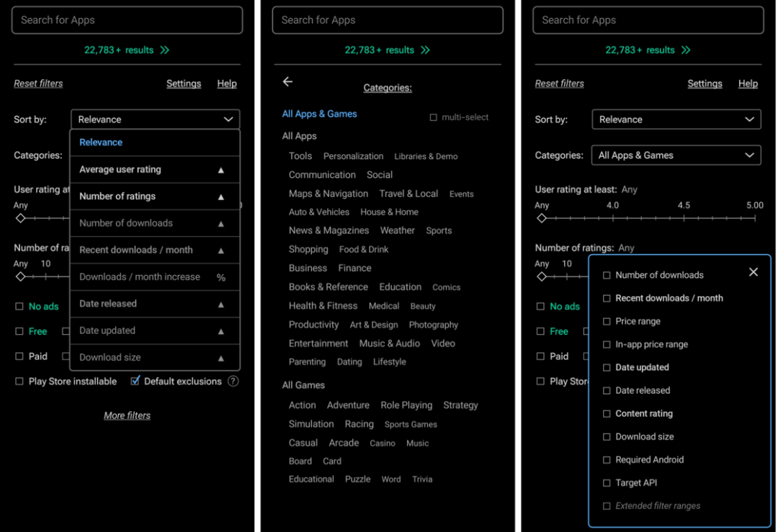Click percent icon for Downloads / month increase
Viewport: 778px width, 532px height.
pyautogui.click(x=221, y=277)
